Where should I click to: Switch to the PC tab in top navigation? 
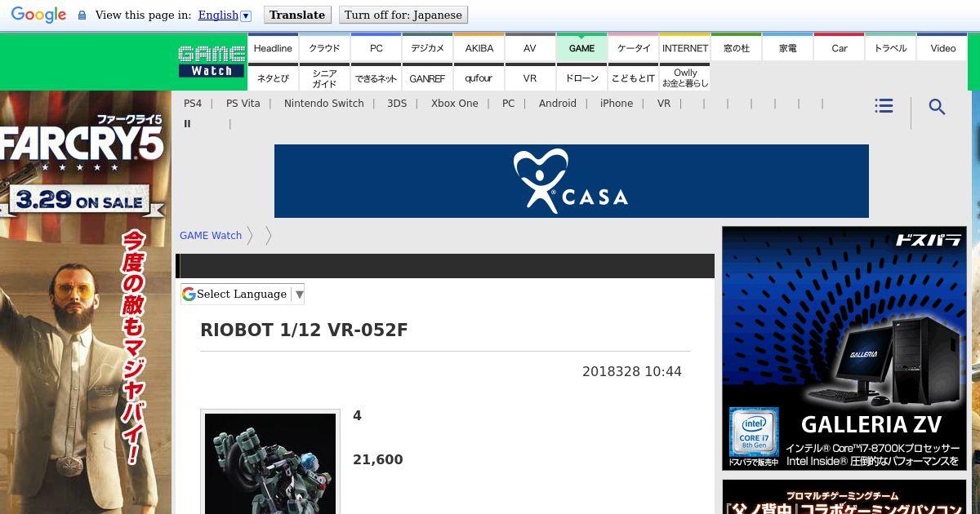[376, 47]
